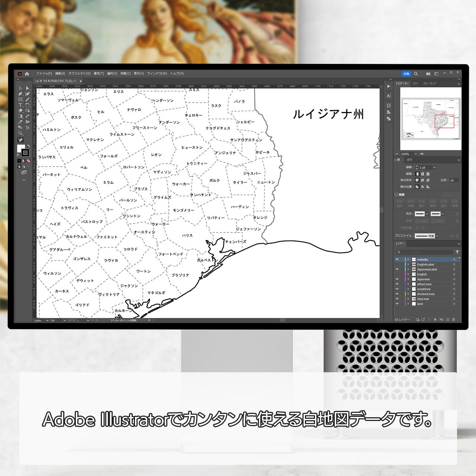This screenshot has width=476, height=476.
Task: Toggle visibility of the makeBy layer
Action: click(x=397, y=260)
